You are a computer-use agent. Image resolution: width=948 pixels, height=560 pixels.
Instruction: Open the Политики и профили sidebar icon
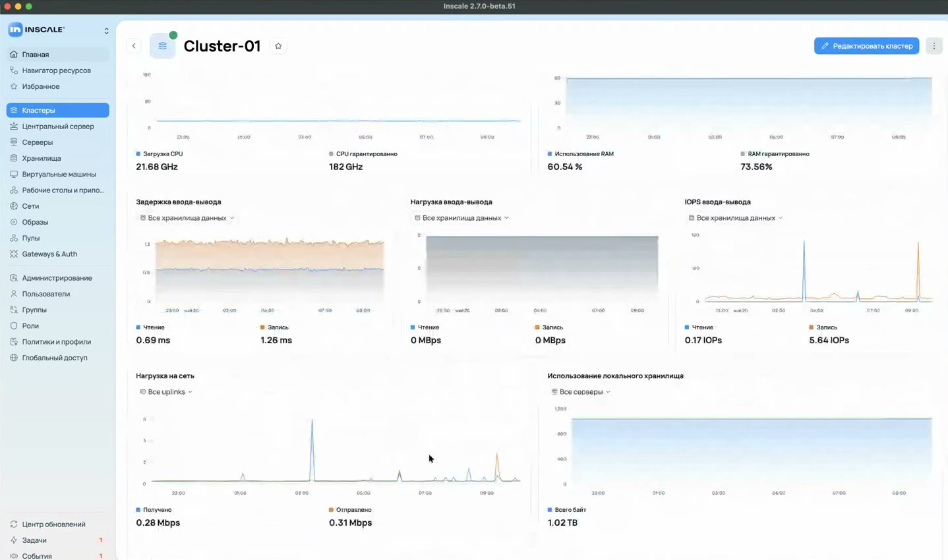(x=14, y=342)
